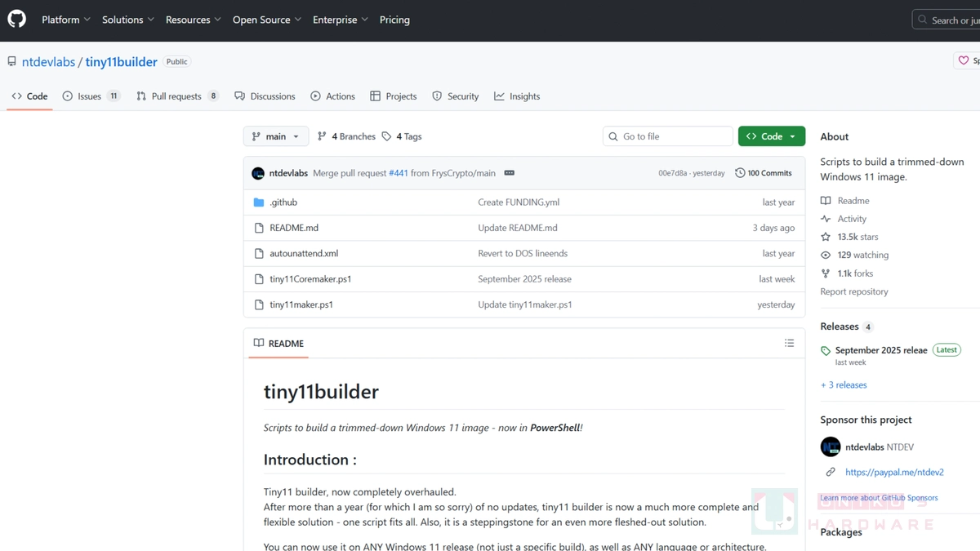Click the file icon beside tiny11maker.ps1

pyautogui.click(x=259, y=304)
